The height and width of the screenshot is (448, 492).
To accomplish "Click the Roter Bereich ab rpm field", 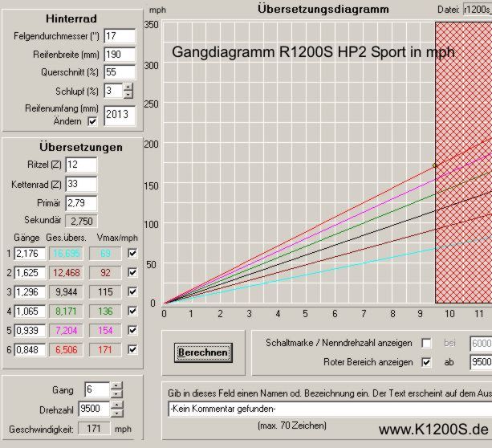I will coord(481,362).
